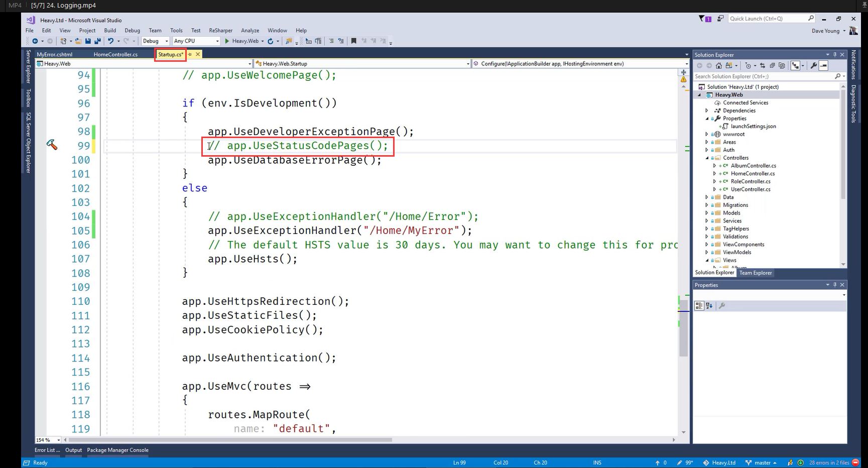Click the Undo arrow in the toolbar

pos(111,41)
